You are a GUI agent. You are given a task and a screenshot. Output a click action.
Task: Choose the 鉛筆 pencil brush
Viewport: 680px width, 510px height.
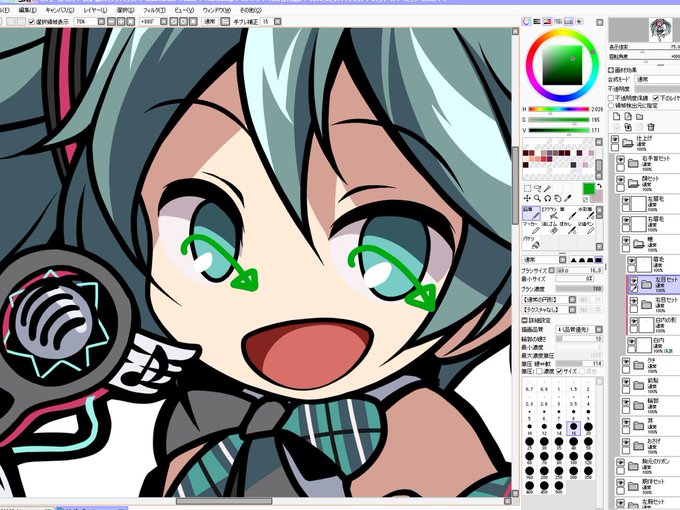[531, 213]
